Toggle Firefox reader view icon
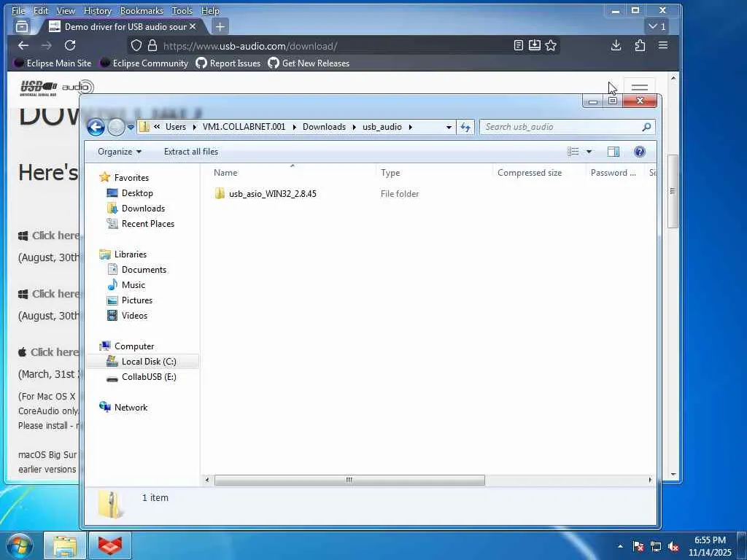 519,45
